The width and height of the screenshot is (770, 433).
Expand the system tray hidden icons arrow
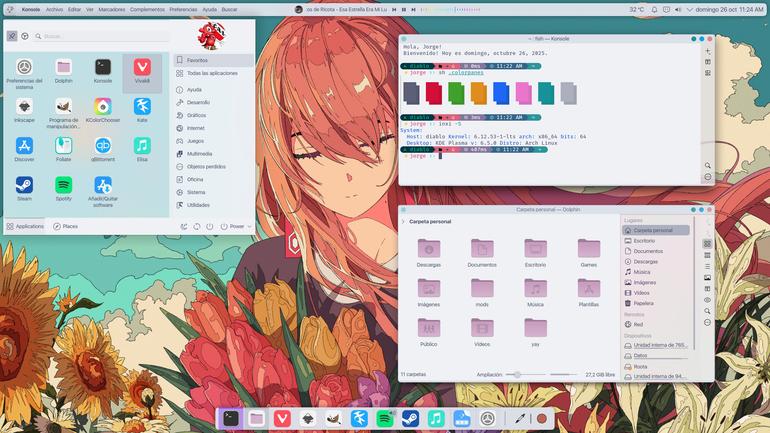click(x=689, y=9)
